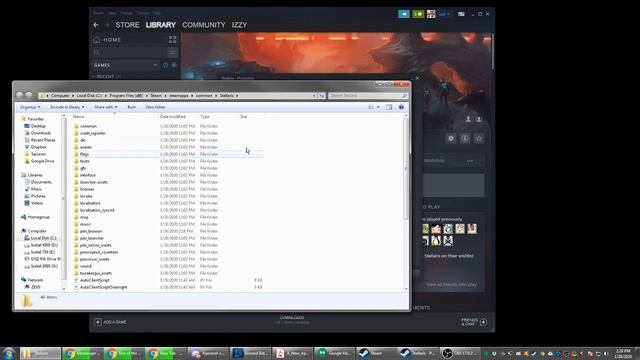Click New folder in Explorer toolbar
Image resolution: width=640 pixels, height=360 pixels.
click(x=156, y=107)
